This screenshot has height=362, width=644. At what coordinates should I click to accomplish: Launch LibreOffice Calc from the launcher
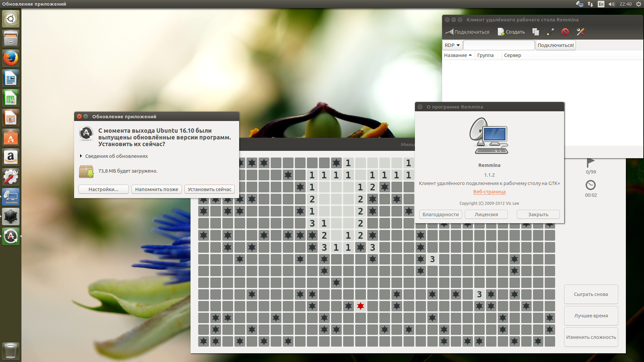point(11,98)
